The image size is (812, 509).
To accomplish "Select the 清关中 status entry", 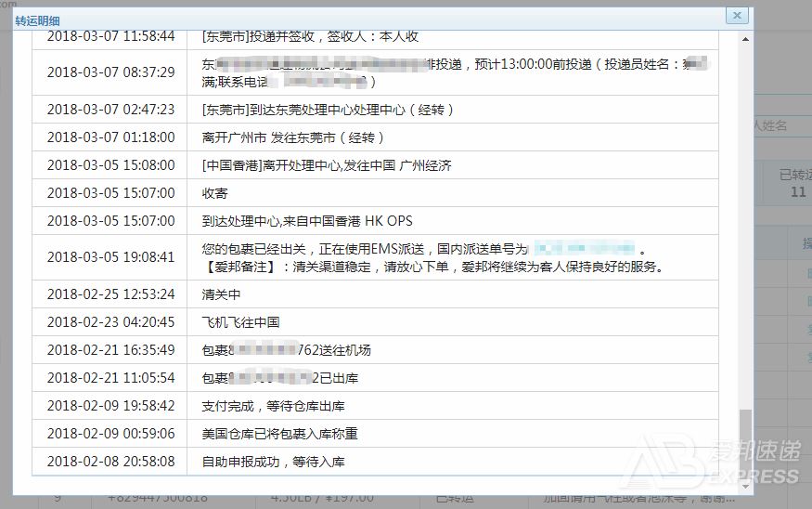I will click(221, 294).
